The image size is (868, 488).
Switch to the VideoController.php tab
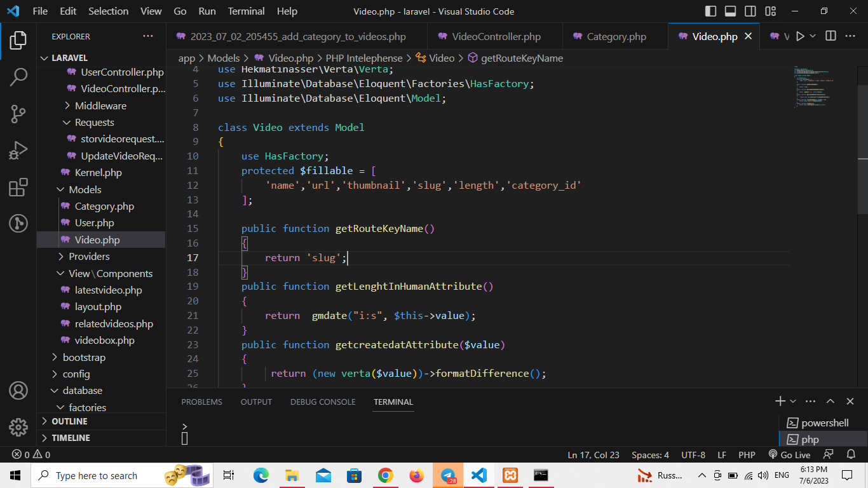click(x=495, y=36)
